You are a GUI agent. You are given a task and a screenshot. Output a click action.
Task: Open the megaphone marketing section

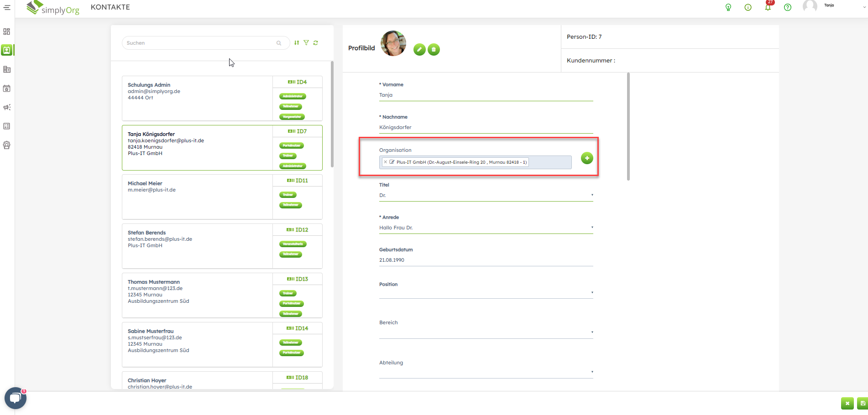click(7, 107)
